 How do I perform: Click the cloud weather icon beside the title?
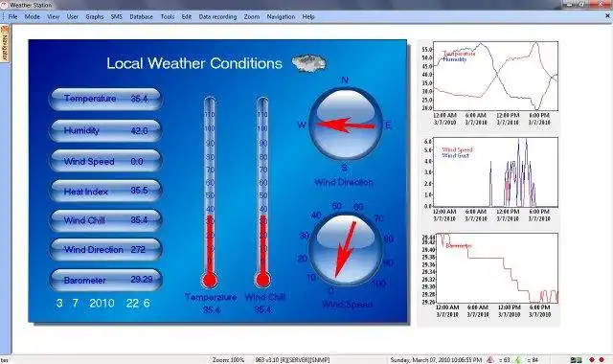308,63
